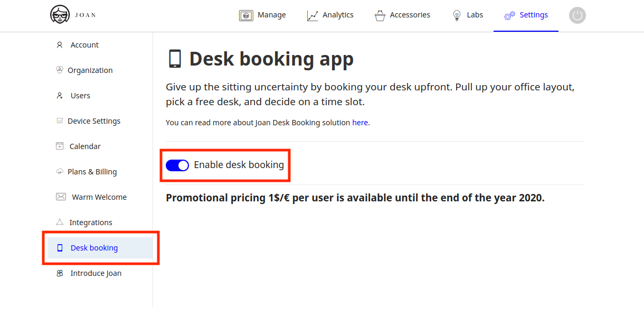Open Organization settings page
Viewport: 644px width, 324px height.
click(x=100, y=70)
